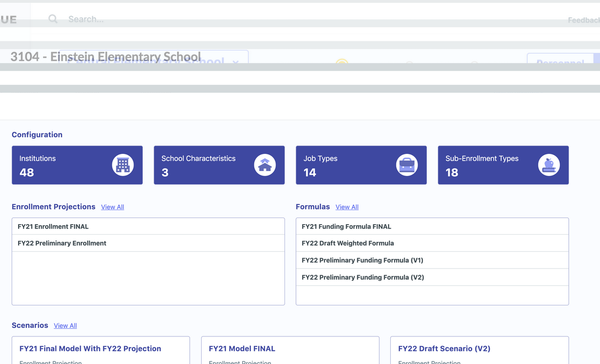600x364 pixels.
Task: Open the FY21 Model FINAL scenario card
Action: (242, 348)
